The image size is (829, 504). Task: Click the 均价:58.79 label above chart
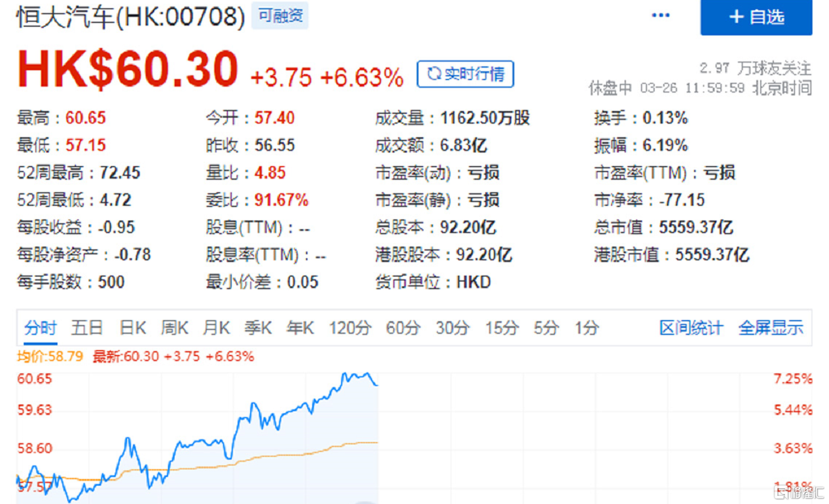point(50,357)
